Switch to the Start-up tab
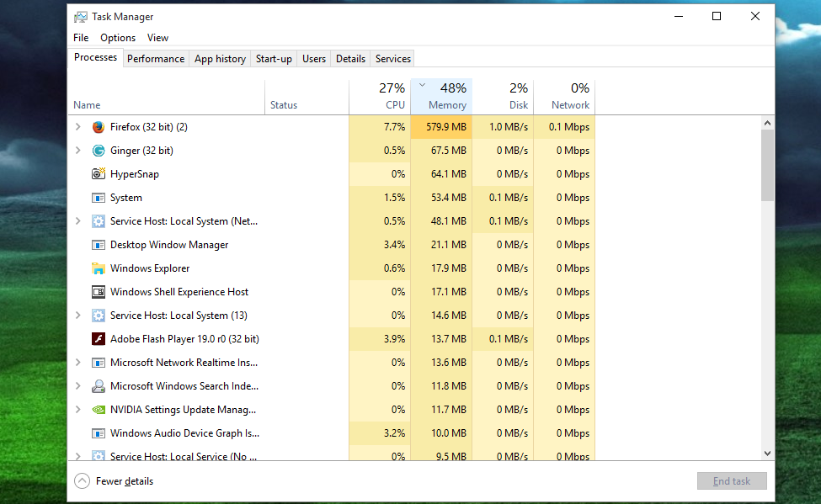The image size is (821, 504). pos(274,59)
